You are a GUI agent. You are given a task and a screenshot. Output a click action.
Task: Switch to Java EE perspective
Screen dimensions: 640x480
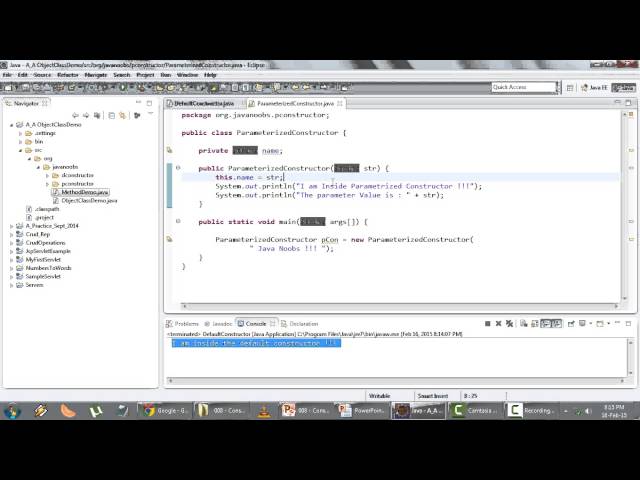pos(594,87)
